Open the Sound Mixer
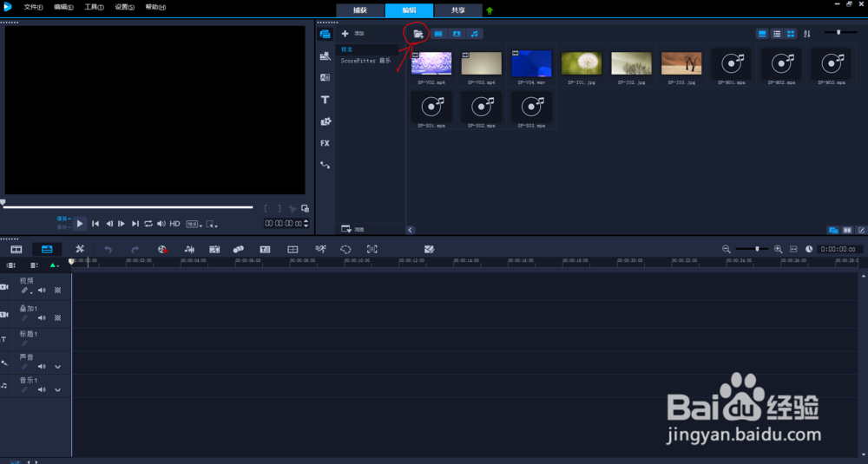 (x=188, y=250)
